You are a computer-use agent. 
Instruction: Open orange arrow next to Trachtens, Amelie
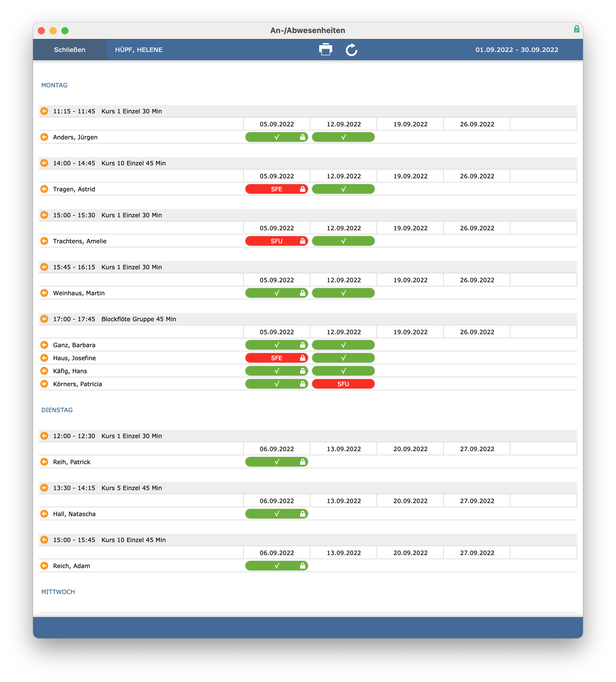[x=44, y=241]
